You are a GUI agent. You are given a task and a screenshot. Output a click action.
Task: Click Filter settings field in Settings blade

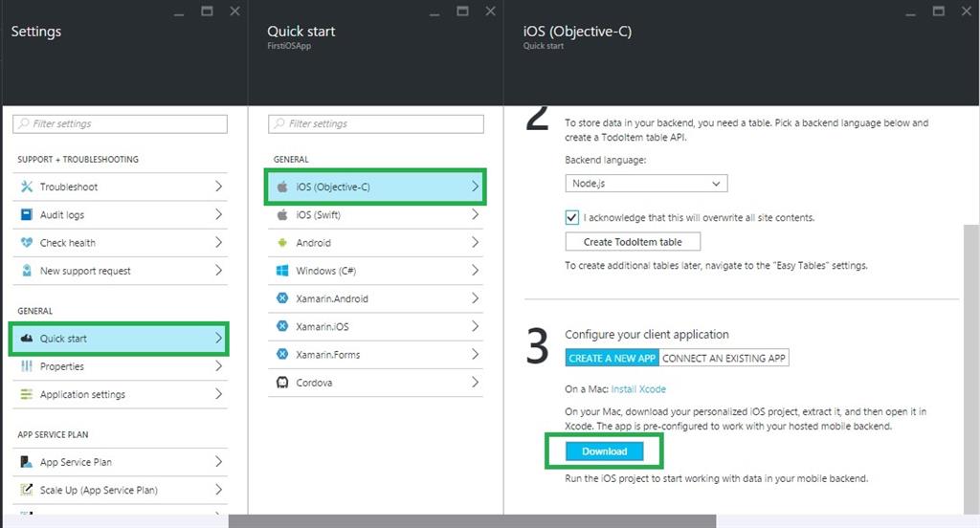coord(120,123)
